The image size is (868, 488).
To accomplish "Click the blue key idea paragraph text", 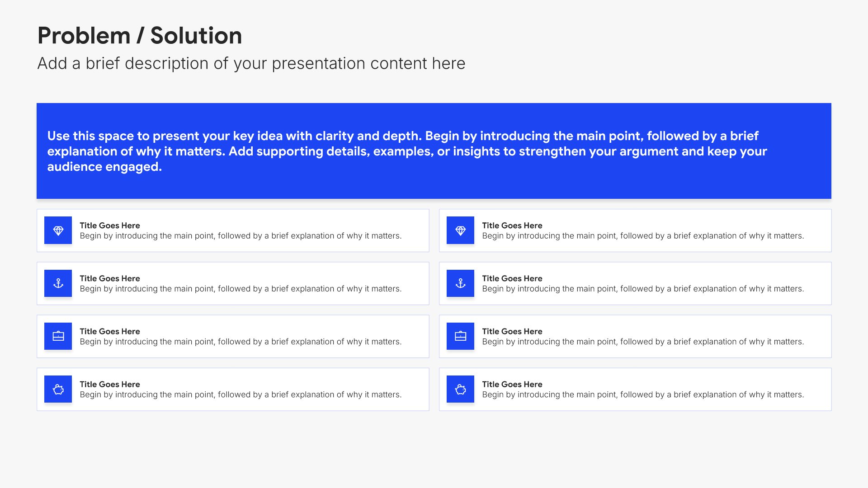I will pos(407,151).
